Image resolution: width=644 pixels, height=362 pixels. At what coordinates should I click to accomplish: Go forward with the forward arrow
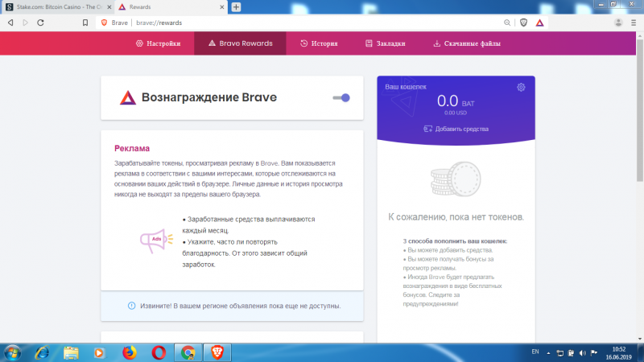[x=26, y=23]
